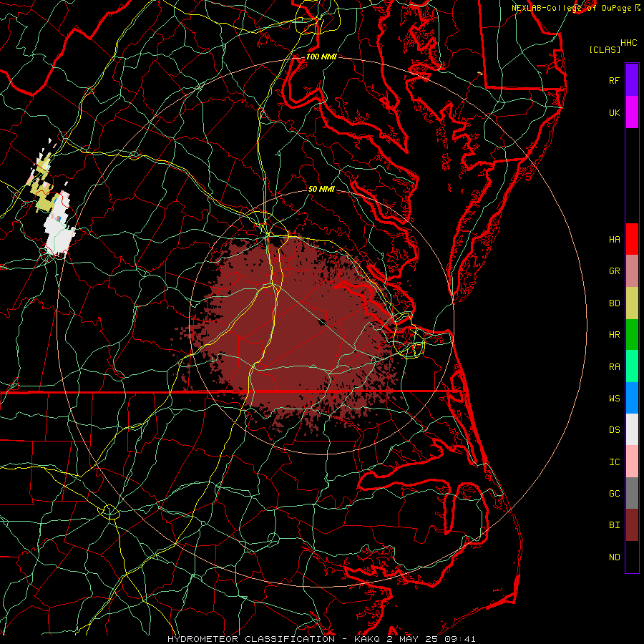Screen dimensions: 644x644
Task: Click the UK magenta legend swatch
Action: pos(632,112)
